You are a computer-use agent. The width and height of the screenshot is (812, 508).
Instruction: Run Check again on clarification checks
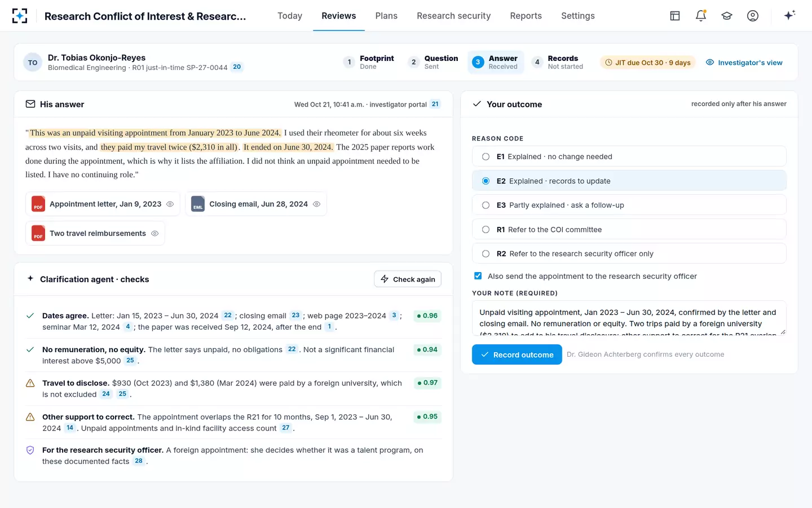pos(408,279)
